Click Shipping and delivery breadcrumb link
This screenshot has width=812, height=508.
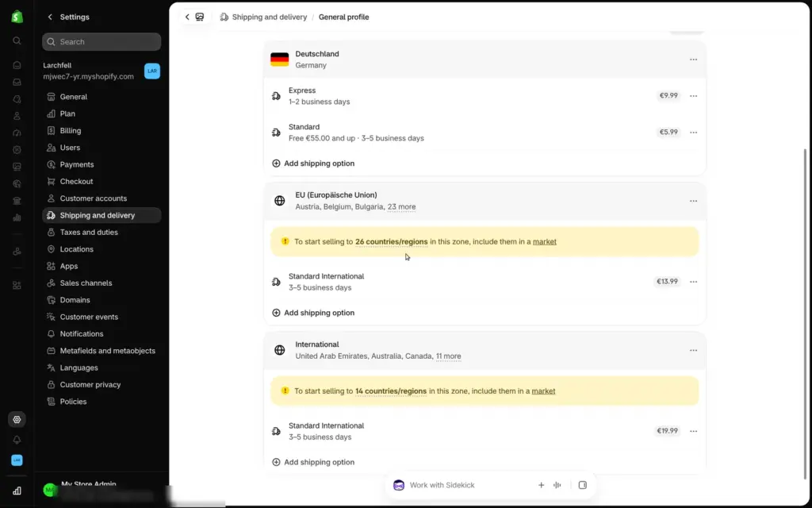pos(270,17)
